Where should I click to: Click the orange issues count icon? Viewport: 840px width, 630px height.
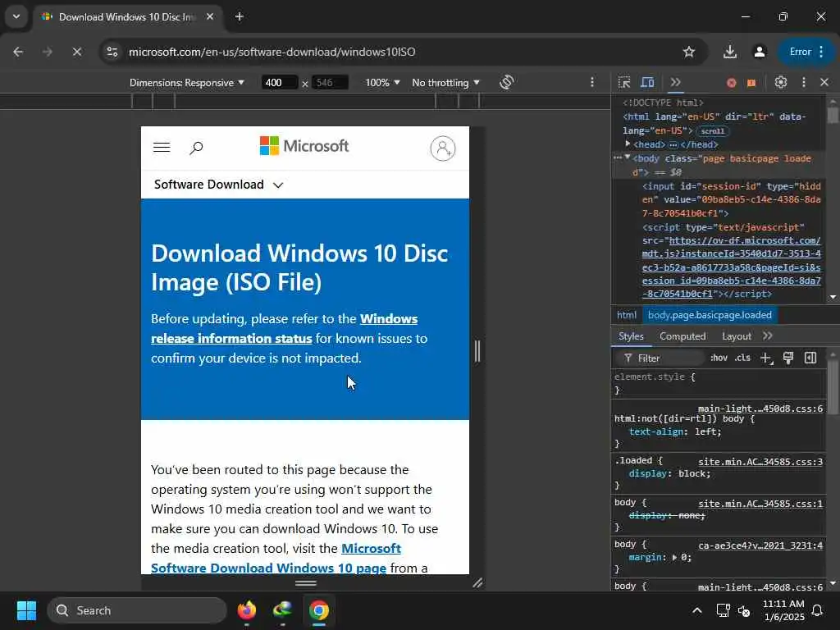click(x=751, y=83)
